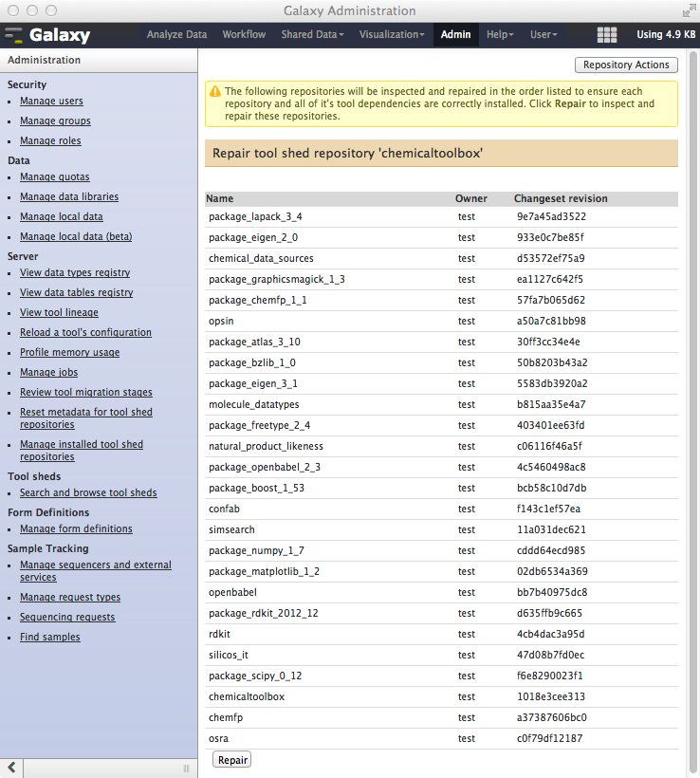The width and height of the screenshot is (700, 778).
Task: Select package_eigen_2_0 row name
Action: pyautogui.click(x=253, y=237)
